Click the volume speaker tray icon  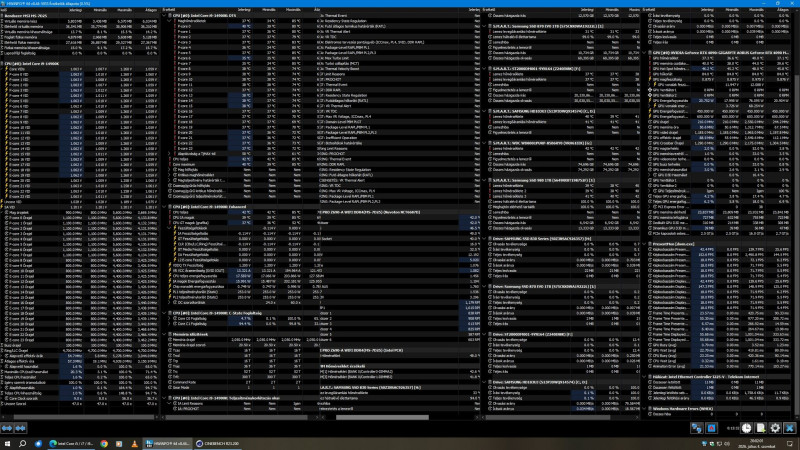point(728,444)
